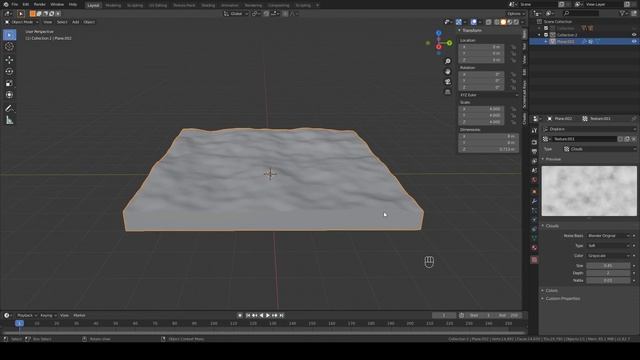Play the animation forward
Image resolution: width=640 pixels, height=360 pixels.
pos(268,316)
